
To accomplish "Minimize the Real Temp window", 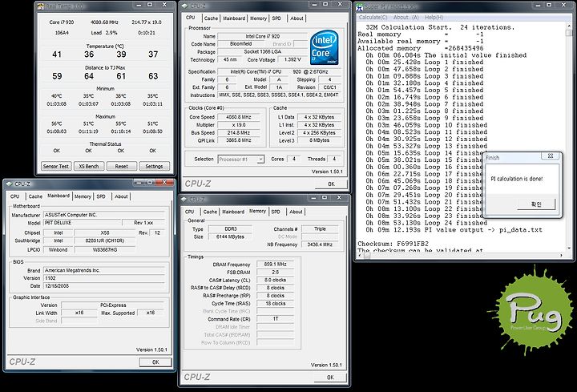I will (139, 5).
